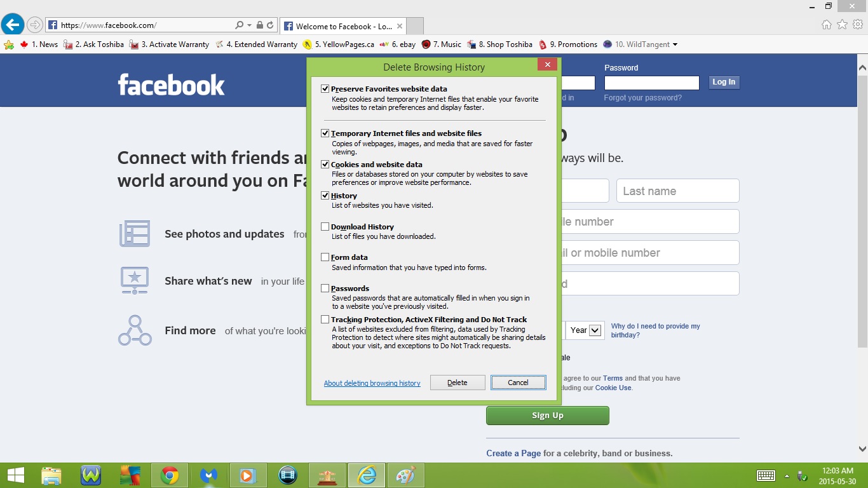Open the 4. Extended Warranty favorite
Screen dimensions: 868x488
[x=256, y=44]
